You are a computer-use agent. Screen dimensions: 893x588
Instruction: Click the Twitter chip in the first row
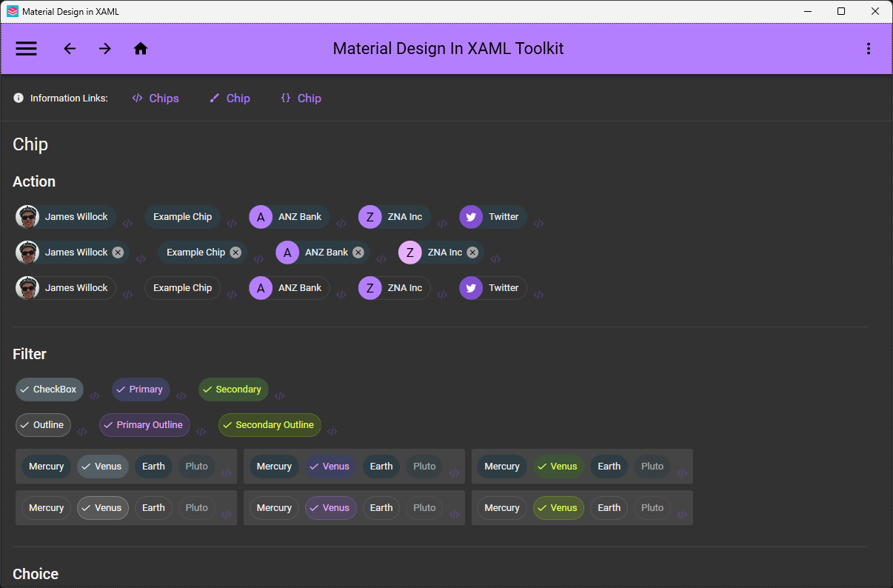(x=493, y=217)
